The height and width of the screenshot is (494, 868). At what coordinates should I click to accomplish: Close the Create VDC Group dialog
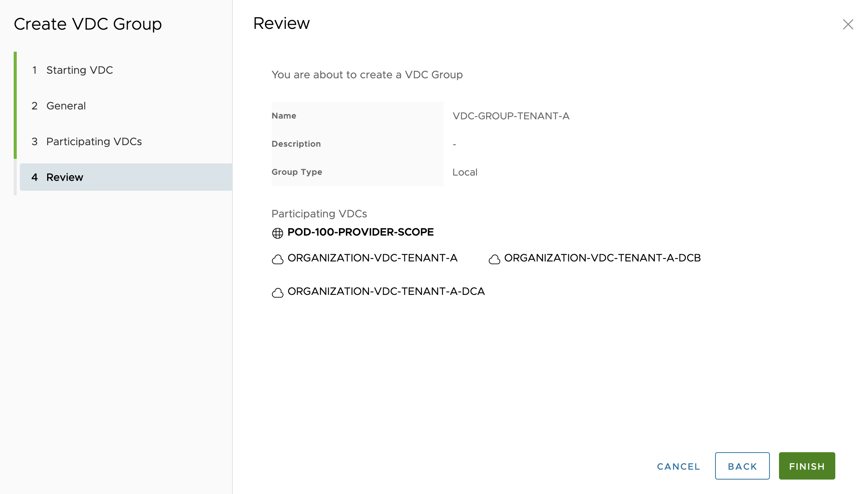coord(848,24)
